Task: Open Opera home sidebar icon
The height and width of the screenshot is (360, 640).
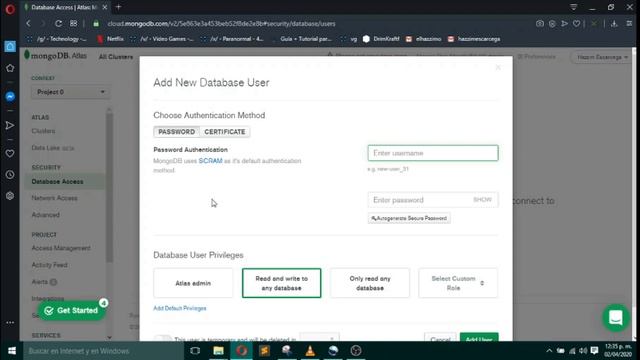Action: 10,46
